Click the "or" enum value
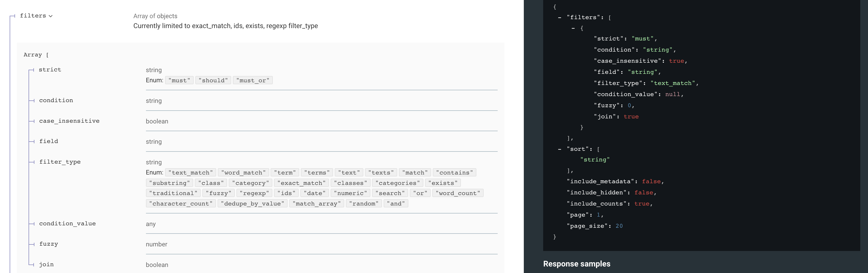Image resolution: width=868 pixels, height=273 pixels. 420,193
